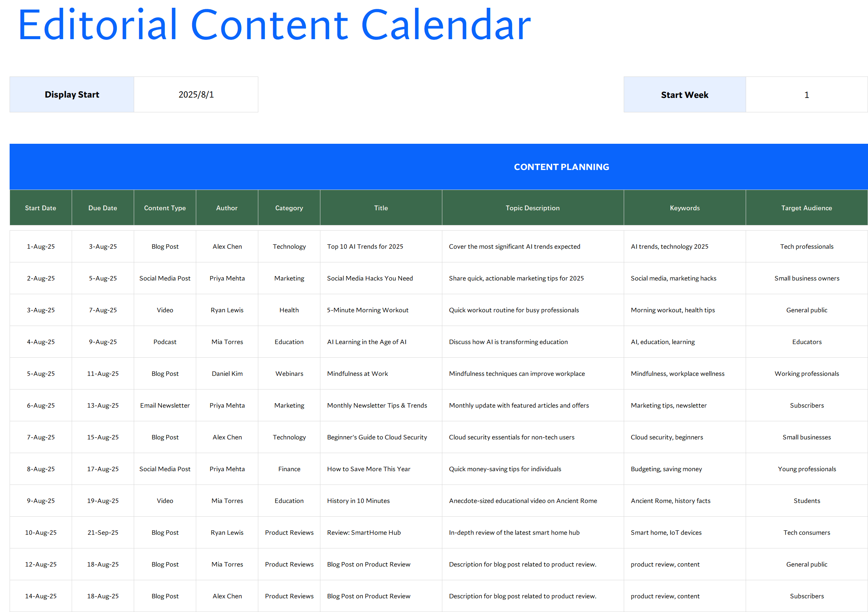Select the Small businesses audience cell
This screenshot has width=868, height=612.
click(807, 437)
